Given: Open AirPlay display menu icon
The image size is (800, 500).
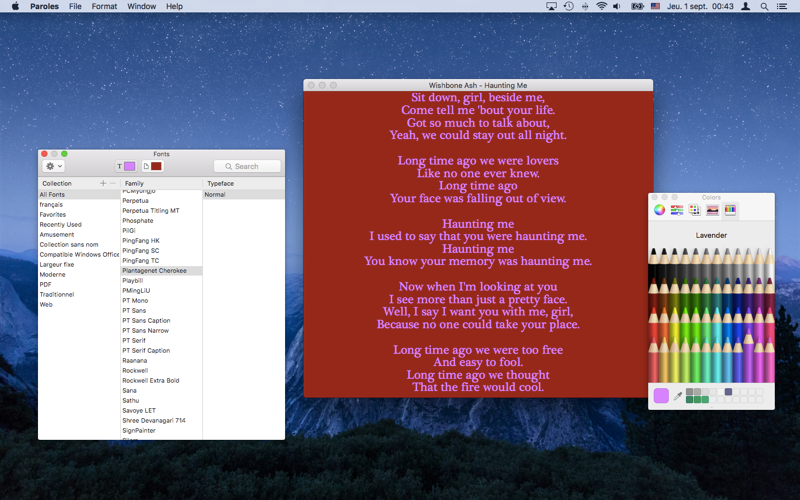Looking at the screenshot, I should (x=552, y=6).
